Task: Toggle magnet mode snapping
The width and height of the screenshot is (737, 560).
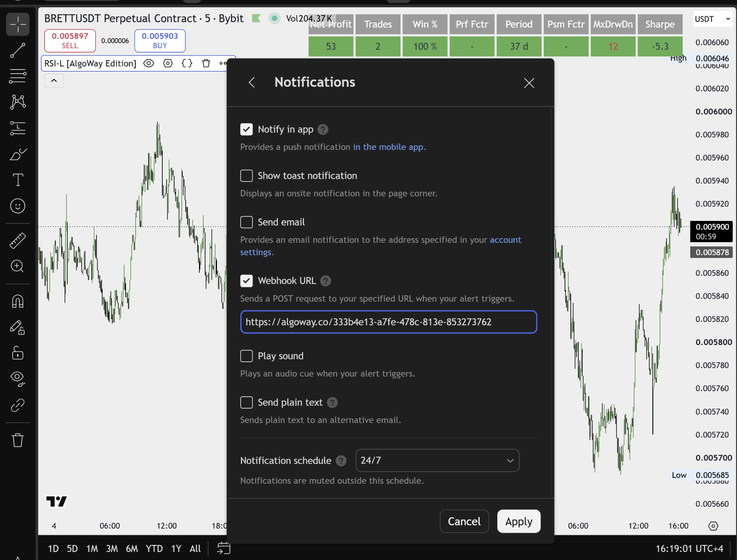Action: pos(18,301)
